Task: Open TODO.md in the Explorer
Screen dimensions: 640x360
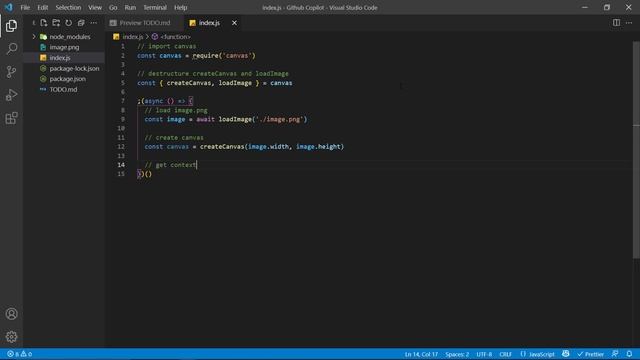Action: coord(63,89)
